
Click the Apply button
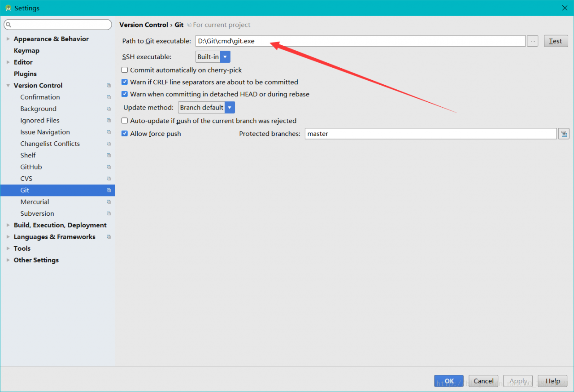[518, 381]
